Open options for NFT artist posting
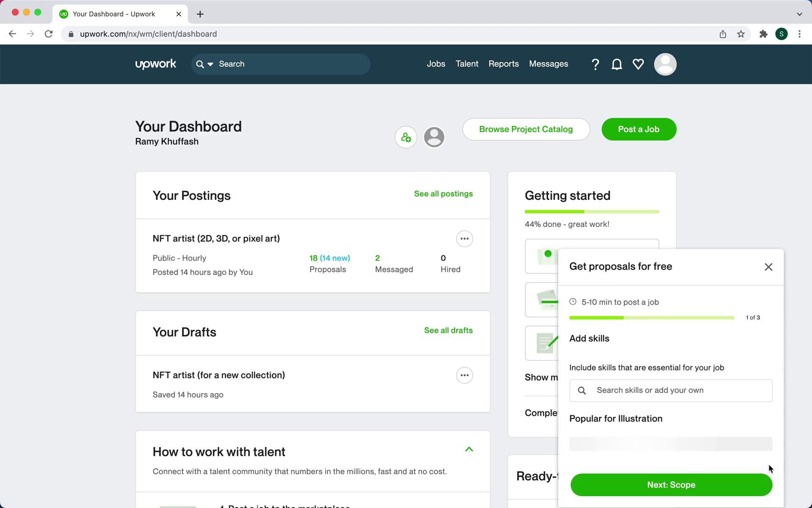812x508 pixels. tap(464, 239)
